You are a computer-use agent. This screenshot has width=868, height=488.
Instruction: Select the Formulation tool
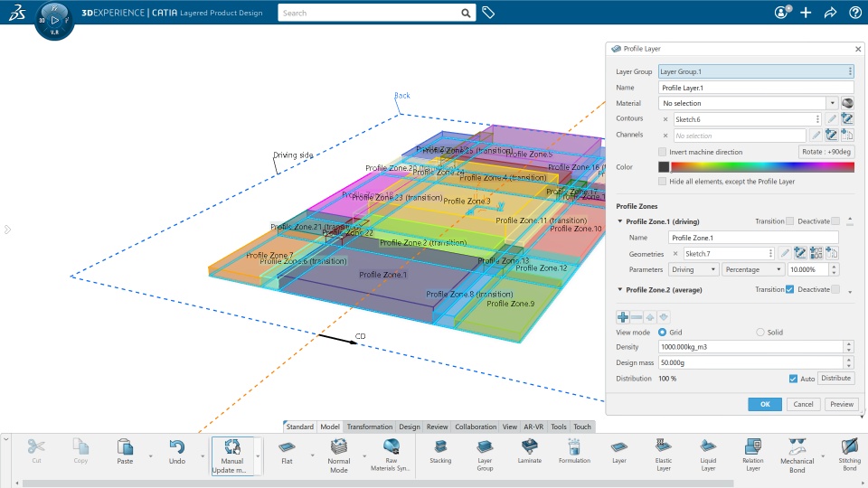click(x=575, y=452)
